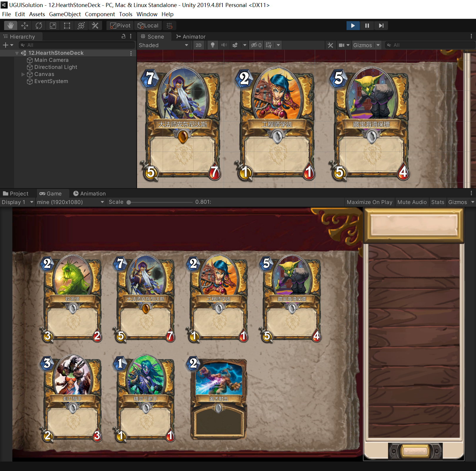Screen dimensions: 476x471
Task: Open Scene Gizmos dropdown arrow
Action: coord(378,45)
